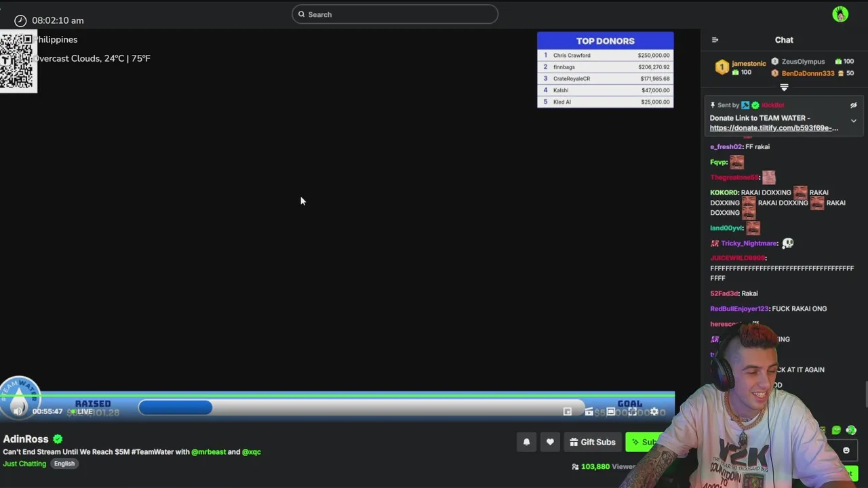The width and height of the screenshot is (868, 488).
Task: Open the mini player view
Action: coord(568,411)
